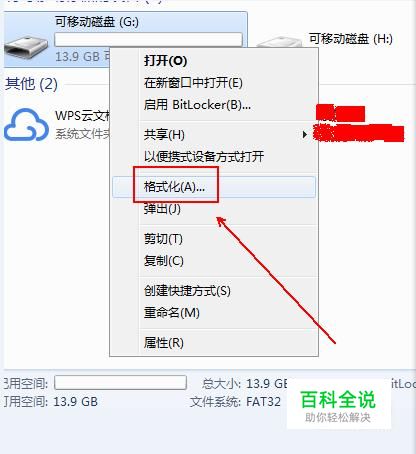Choose 弹出(J) to eject the drive
The image size is (416, 454).
click(x=162, y=209)
